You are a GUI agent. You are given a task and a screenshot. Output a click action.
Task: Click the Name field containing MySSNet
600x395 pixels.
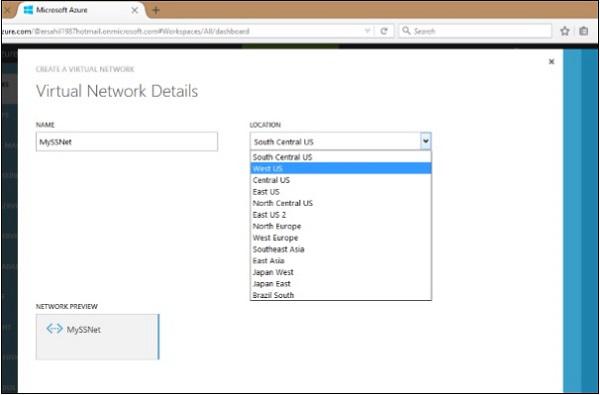tap(127, 142)
